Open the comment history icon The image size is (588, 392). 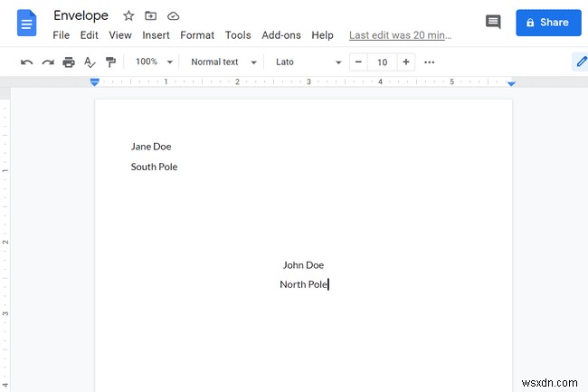pyautogui.click(x=493, y=22)
